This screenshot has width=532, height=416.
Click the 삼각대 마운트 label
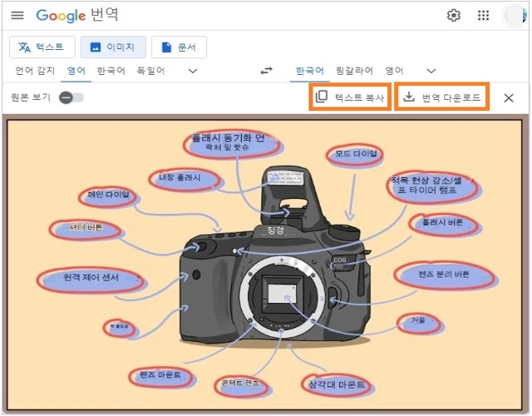(337, 384)
